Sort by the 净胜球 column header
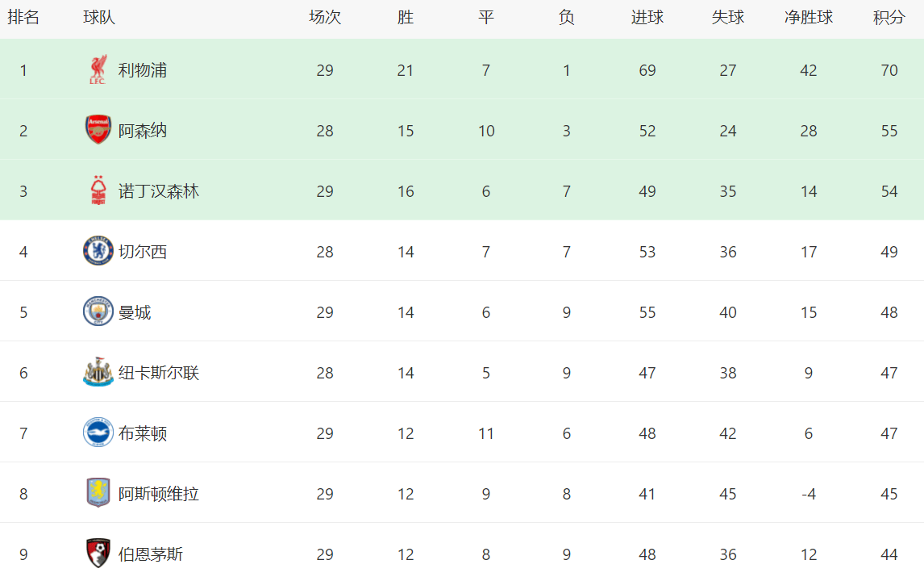924x581 pixels. [x=808, y=18]
